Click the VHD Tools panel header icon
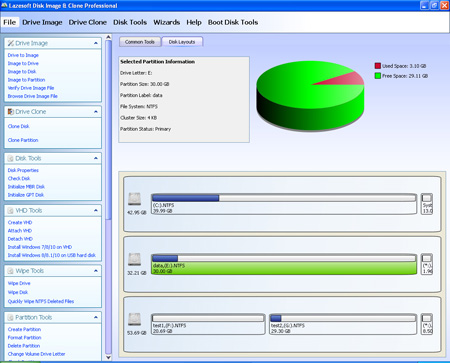The height and width of the screenshot is (363, 450). (x=11, y=211)
